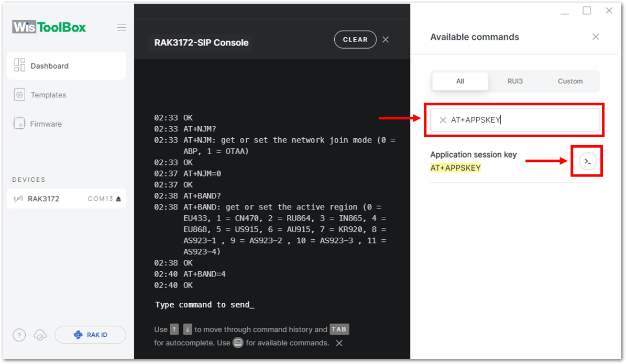
Task: Open the Templates page
Action: (40, 95)
